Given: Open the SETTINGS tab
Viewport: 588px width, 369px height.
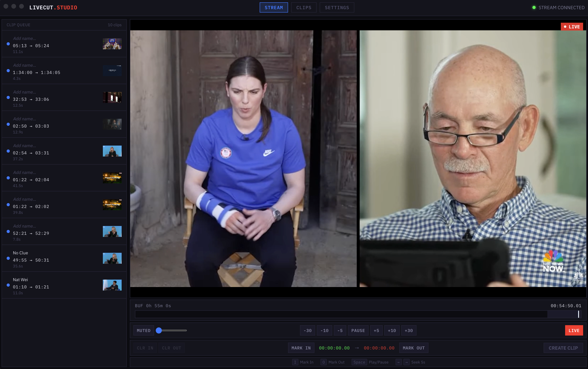Looking at the screenshot, I should point(337,7).
